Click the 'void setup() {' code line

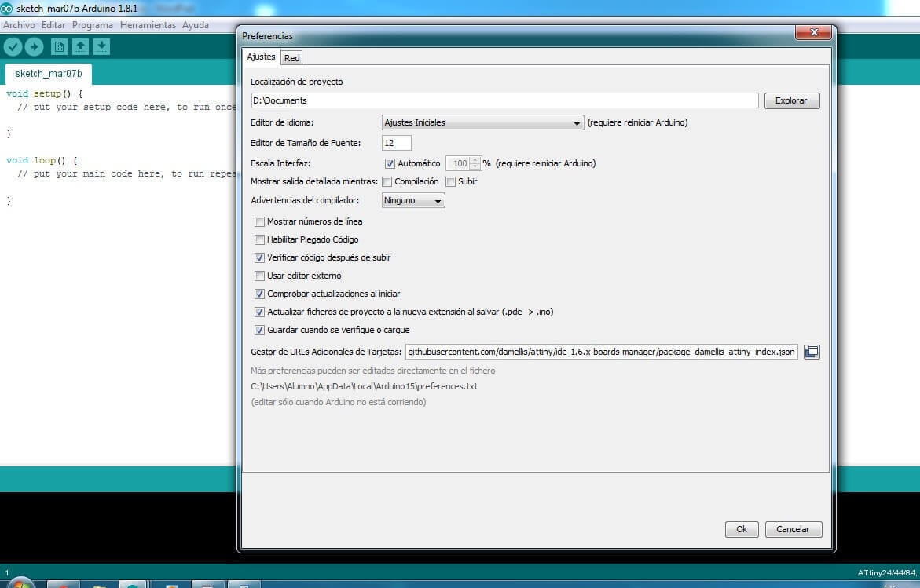44,93
